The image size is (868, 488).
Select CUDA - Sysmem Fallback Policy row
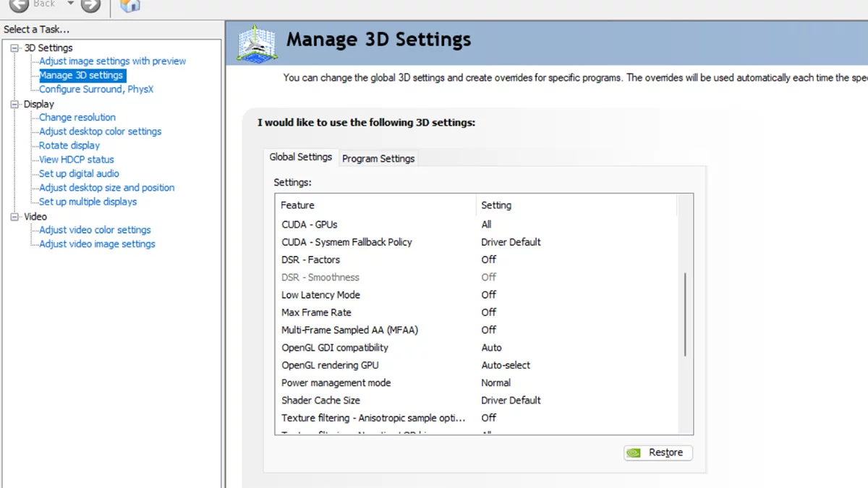(x=477, y=242)
